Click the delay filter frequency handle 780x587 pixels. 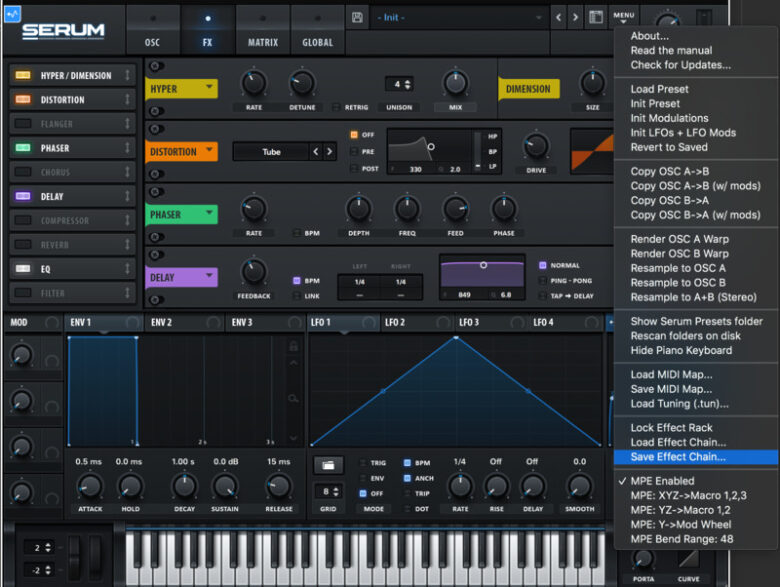(x=483, y=265)
